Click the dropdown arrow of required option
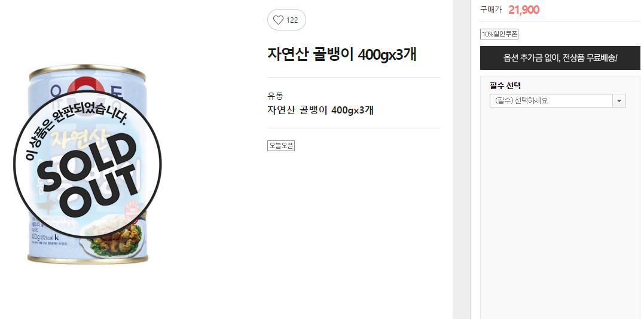This screenshot has height=319, width=644. tap(619, 100)
